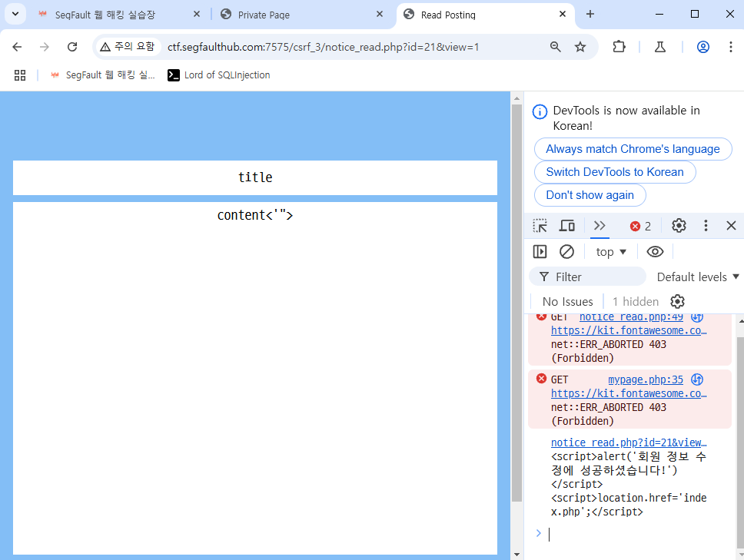Close the DevTools panel

point(731,226)
